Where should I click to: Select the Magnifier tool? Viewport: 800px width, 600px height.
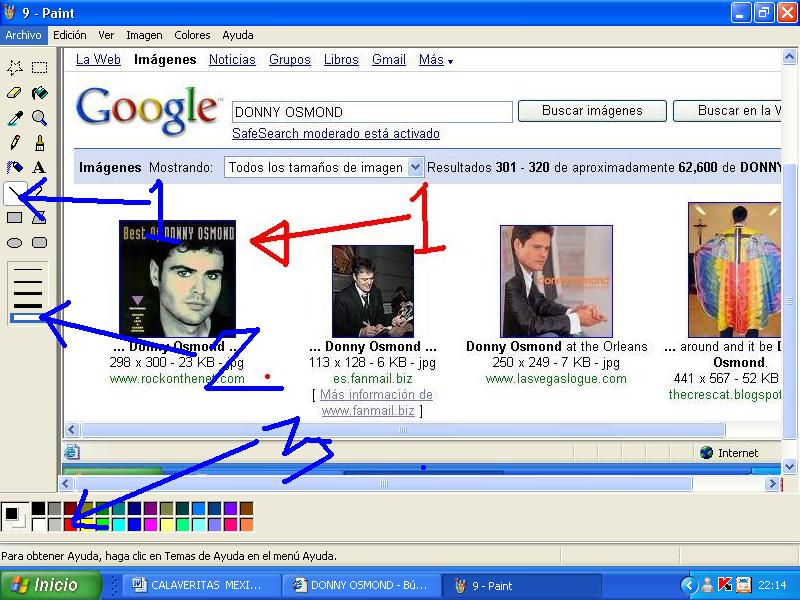point(40,117)
